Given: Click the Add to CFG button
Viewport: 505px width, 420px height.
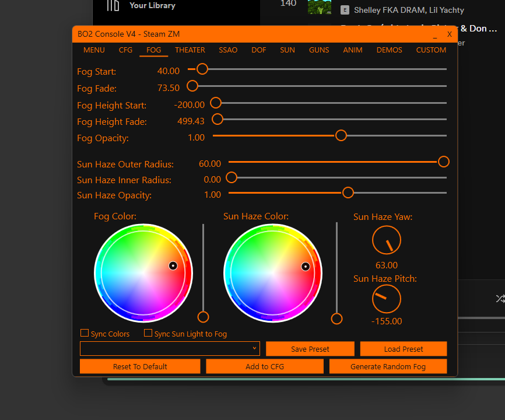Looking at the screenshot, I should pyautogui.click(x=265, y=366).
